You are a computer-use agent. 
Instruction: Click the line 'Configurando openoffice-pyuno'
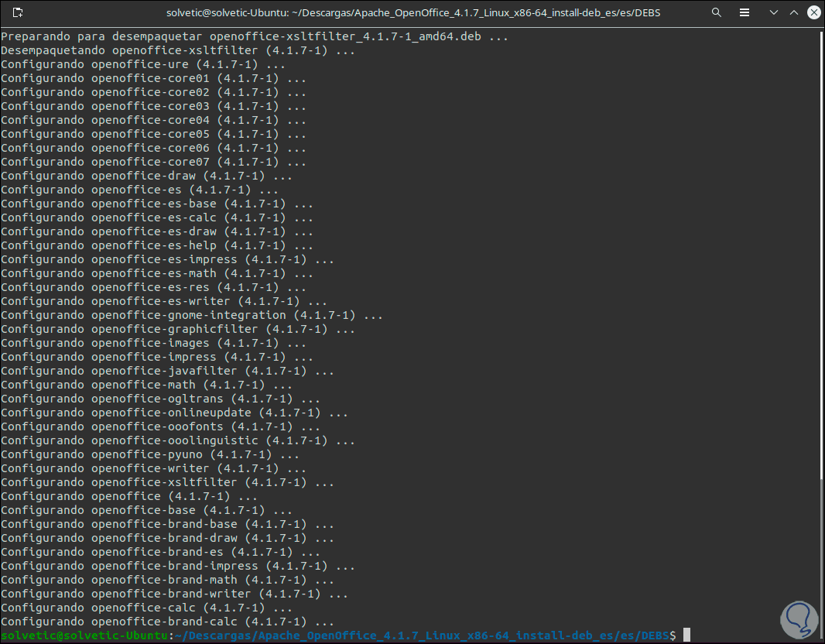pos(150,454)
